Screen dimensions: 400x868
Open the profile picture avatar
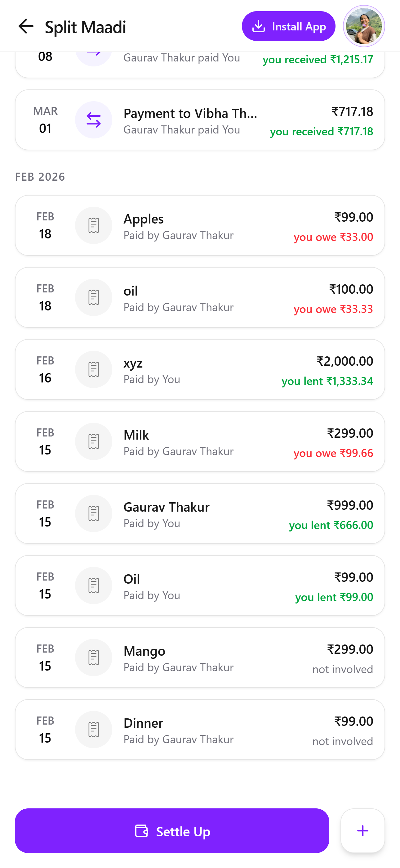point(364,26)
